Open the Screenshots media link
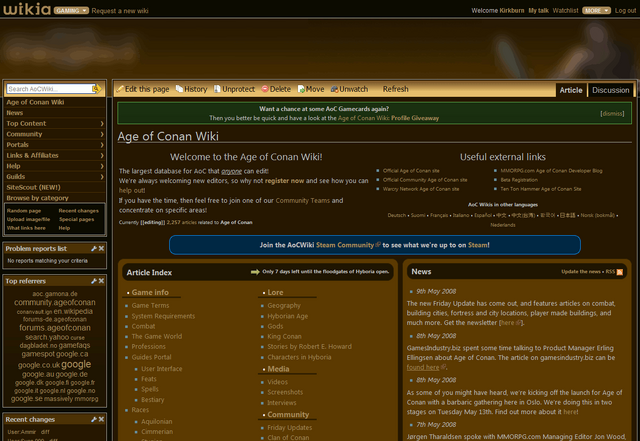The image size is (640, 441). coord(285,392)
